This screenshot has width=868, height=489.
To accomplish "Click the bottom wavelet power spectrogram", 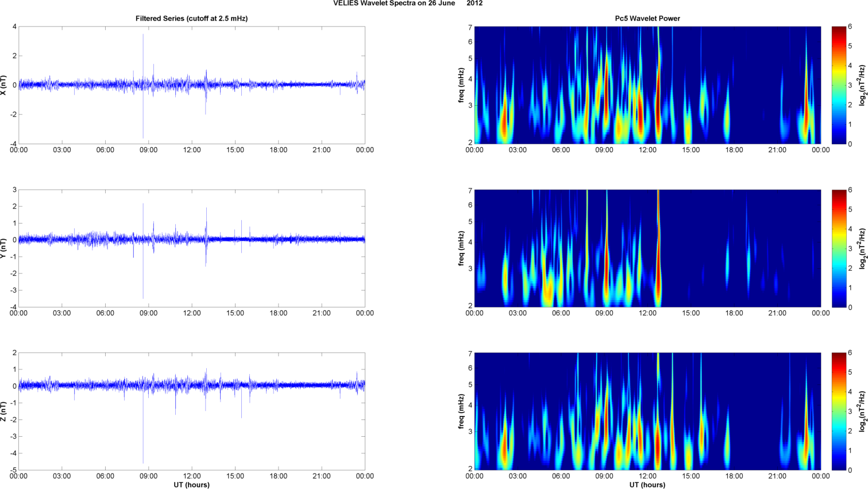I will click(x=647, y=411).
